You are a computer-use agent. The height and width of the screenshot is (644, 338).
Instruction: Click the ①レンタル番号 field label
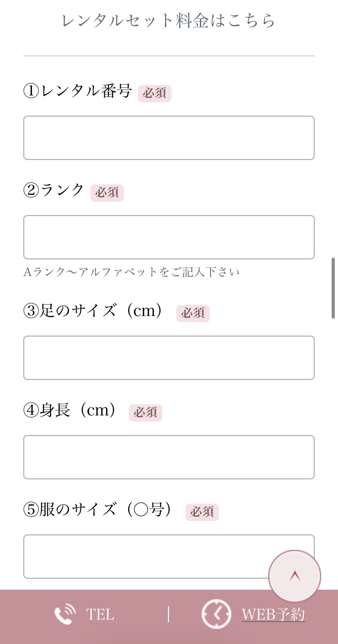point(78,91)
